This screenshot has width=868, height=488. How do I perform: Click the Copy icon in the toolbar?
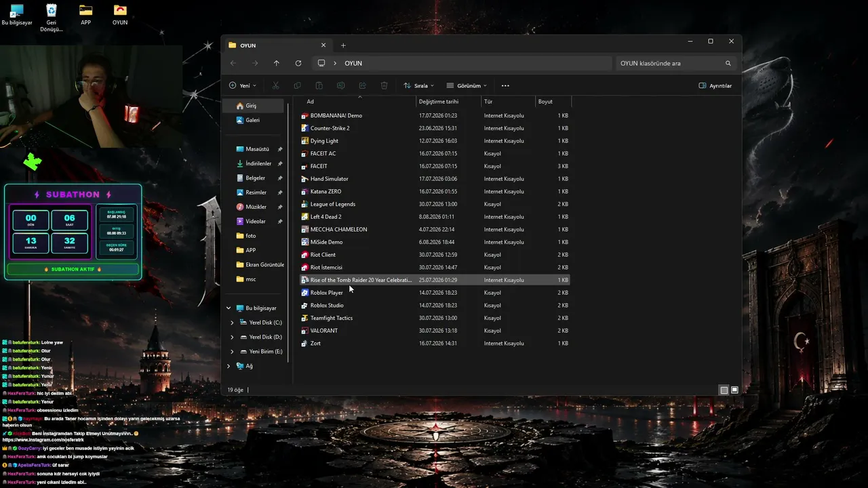297,85
